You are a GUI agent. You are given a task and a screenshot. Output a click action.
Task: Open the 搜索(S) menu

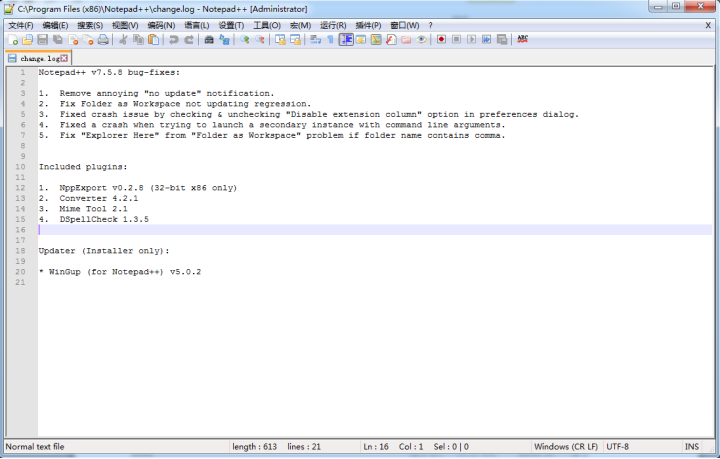90,25
